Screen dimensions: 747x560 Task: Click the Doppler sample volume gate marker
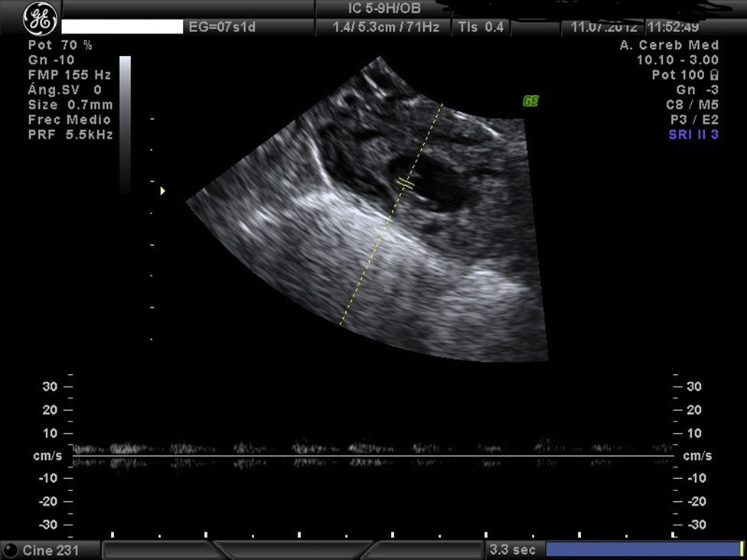click(x=406, y=184)
